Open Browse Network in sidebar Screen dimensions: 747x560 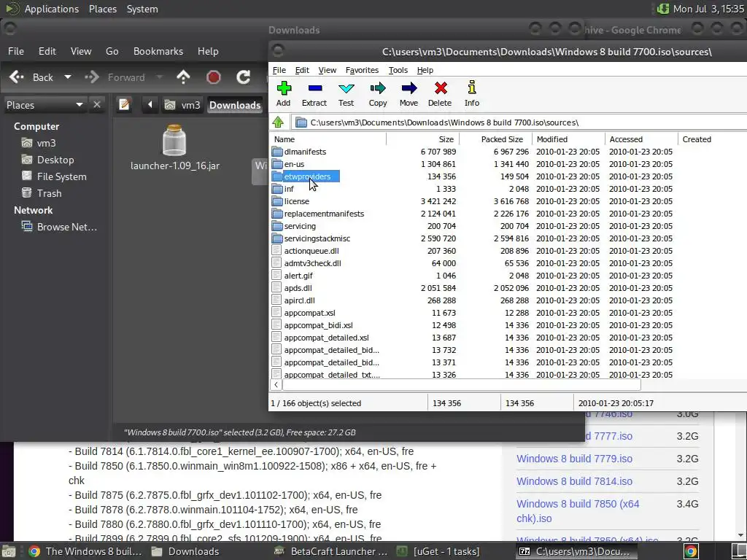pos(60,227)
